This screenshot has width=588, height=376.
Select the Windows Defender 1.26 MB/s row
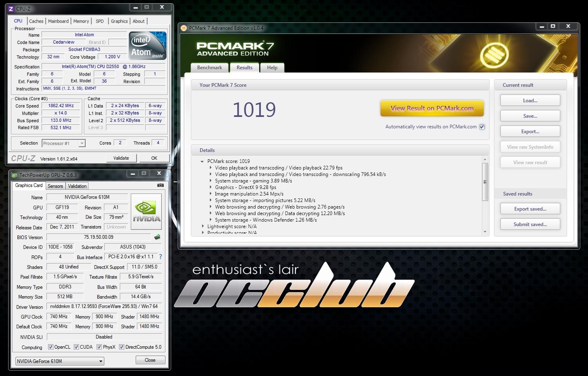[266, 220]
